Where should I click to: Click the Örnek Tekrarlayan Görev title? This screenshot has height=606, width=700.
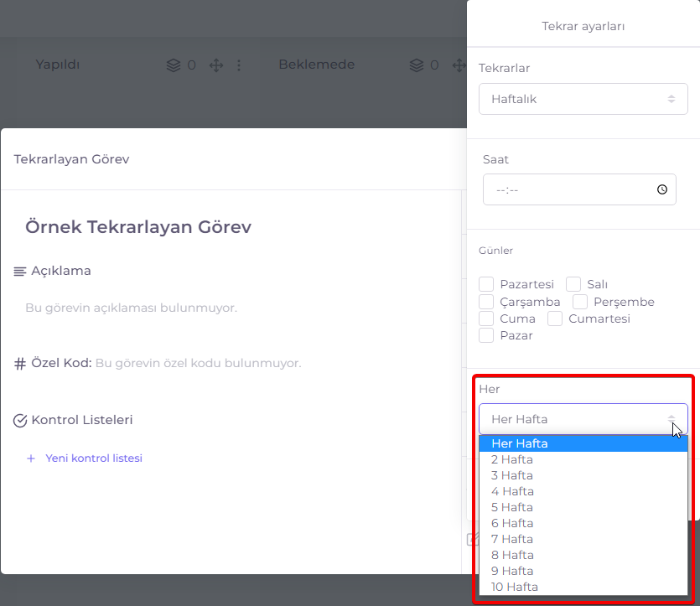[138, 226]
